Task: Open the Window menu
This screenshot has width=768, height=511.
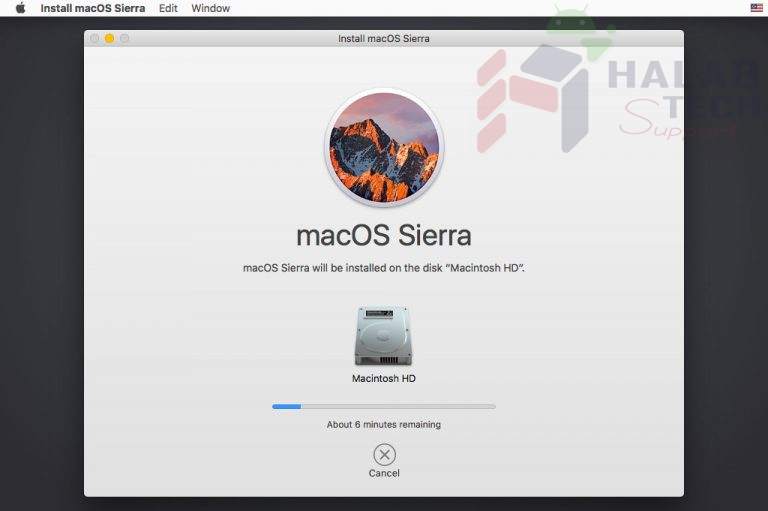Action: [211, 8]
